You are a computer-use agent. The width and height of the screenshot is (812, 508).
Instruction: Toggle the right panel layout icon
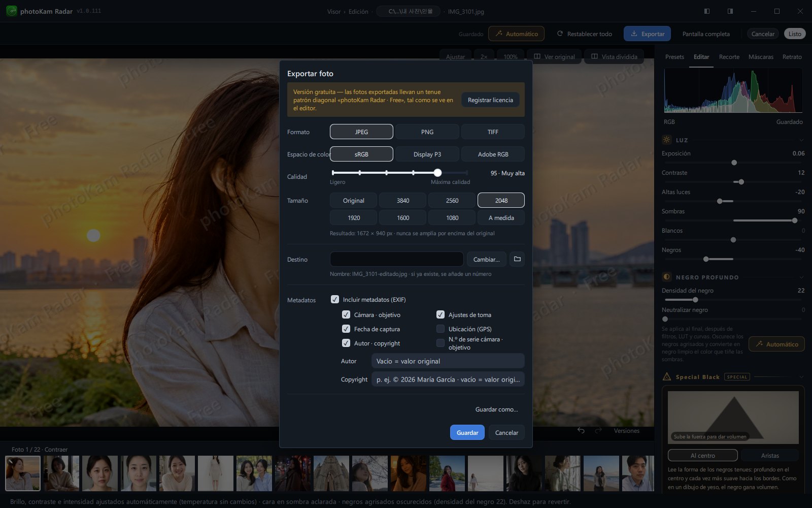[x=730, y=11]
